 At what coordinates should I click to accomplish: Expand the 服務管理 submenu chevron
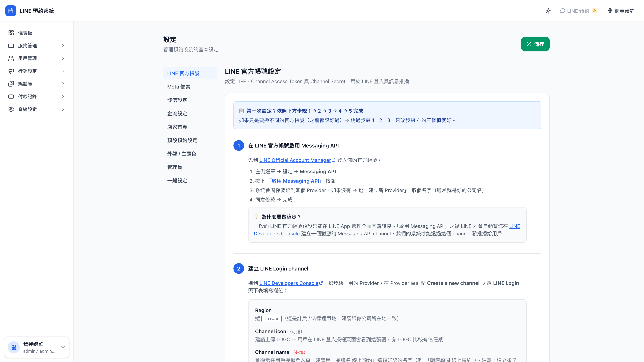pos(63,45)
